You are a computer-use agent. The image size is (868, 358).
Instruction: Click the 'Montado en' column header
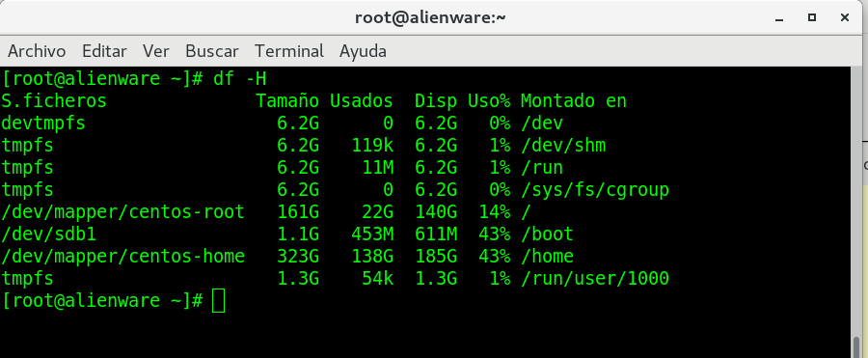[x=574, y=101]
